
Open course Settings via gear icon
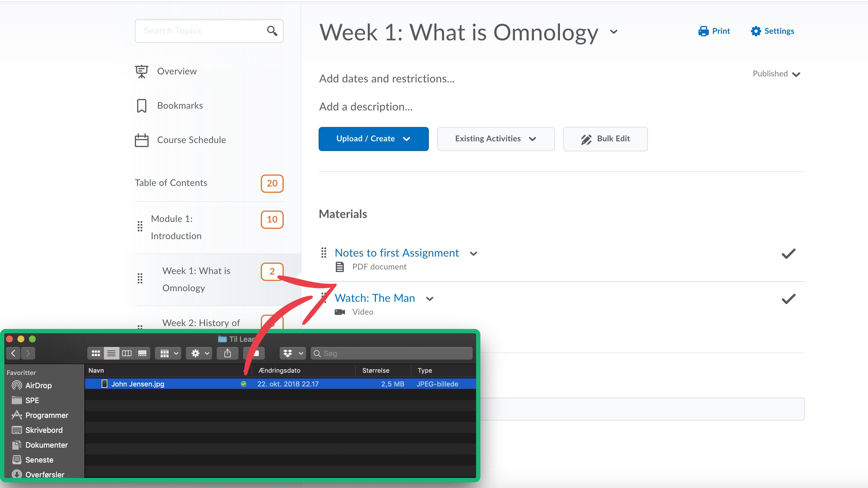[x=756, y=31]
